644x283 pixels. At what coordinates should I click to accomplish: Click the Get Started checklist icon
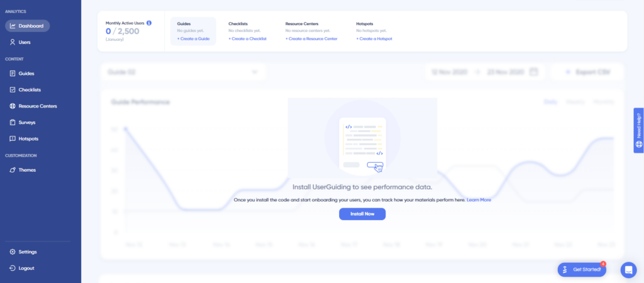pos(565,270)
